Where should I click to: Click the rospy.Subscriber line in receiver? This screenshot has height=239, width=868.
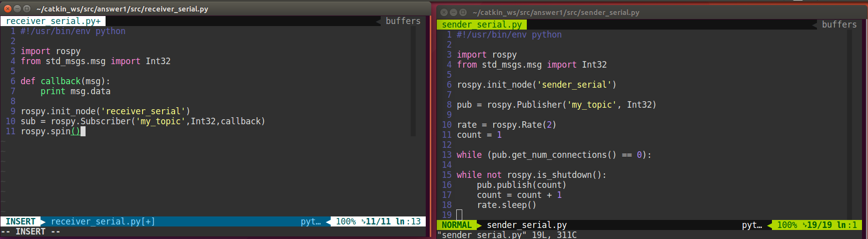tap(143, 121)
